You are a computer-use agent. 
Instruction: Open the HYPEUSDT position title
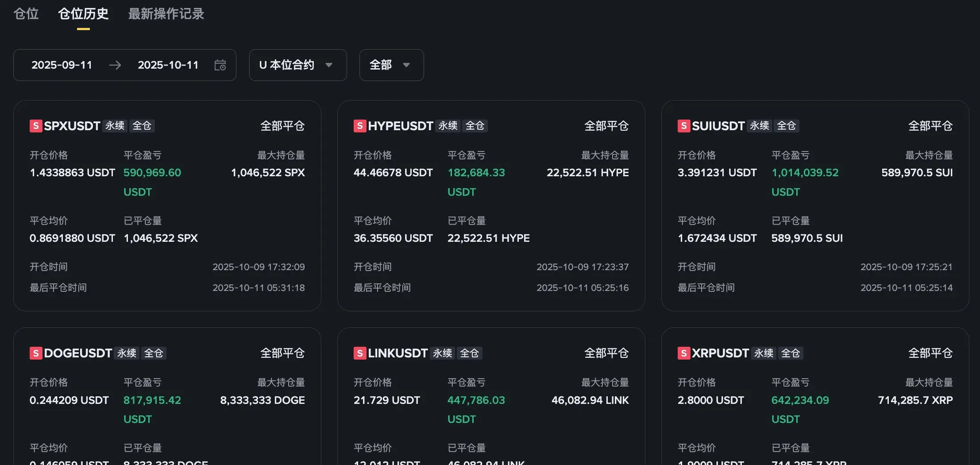pos(401,126)
